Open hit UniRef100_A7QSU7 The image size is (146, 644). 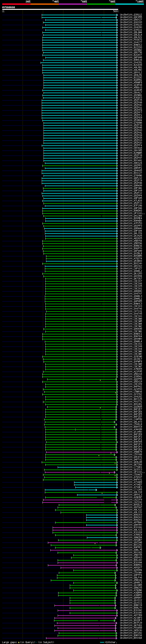click(x=131, y=477)
